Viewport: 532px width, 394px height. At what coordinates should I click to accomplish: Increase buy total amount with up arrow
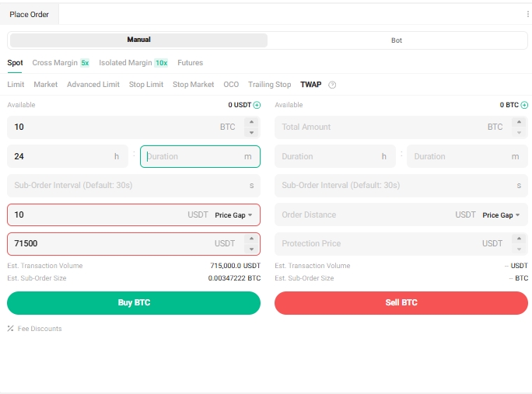250,122
